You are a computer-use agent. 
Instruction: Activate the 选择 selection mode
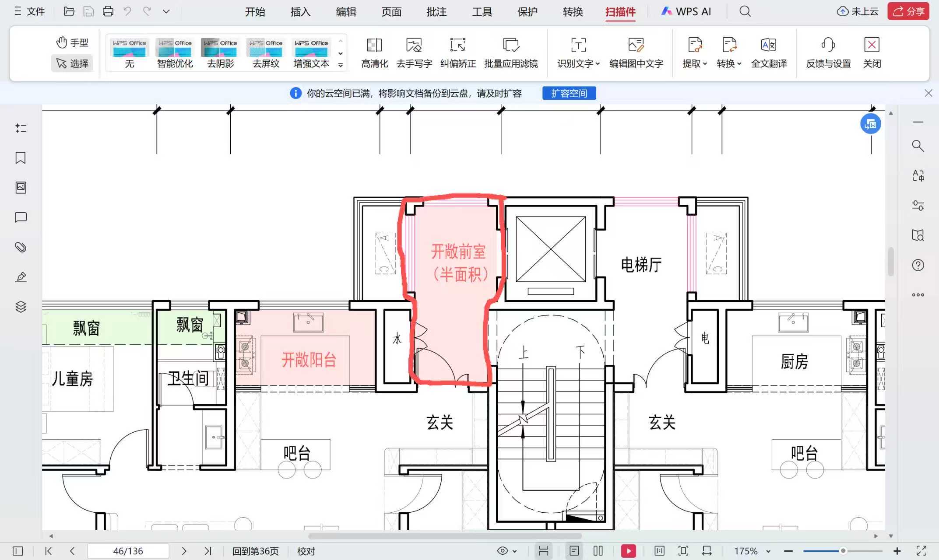coord(72,63)
